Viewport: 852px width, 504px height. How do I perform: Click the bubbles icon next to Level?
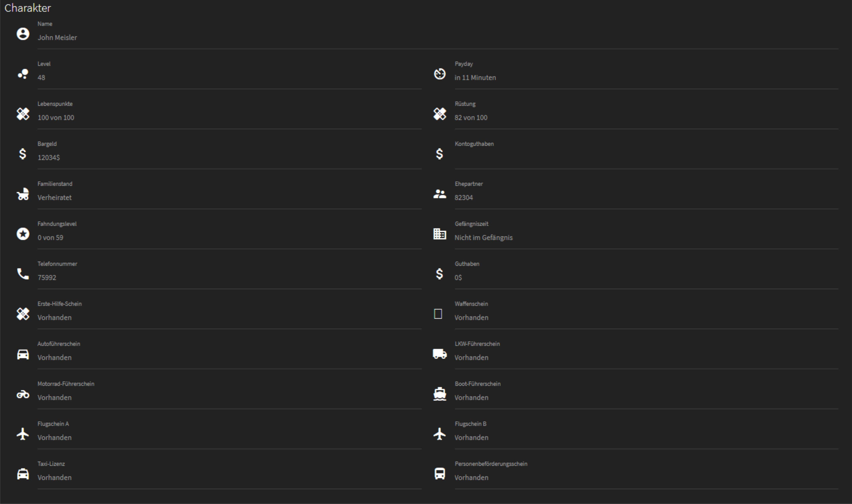23,74
